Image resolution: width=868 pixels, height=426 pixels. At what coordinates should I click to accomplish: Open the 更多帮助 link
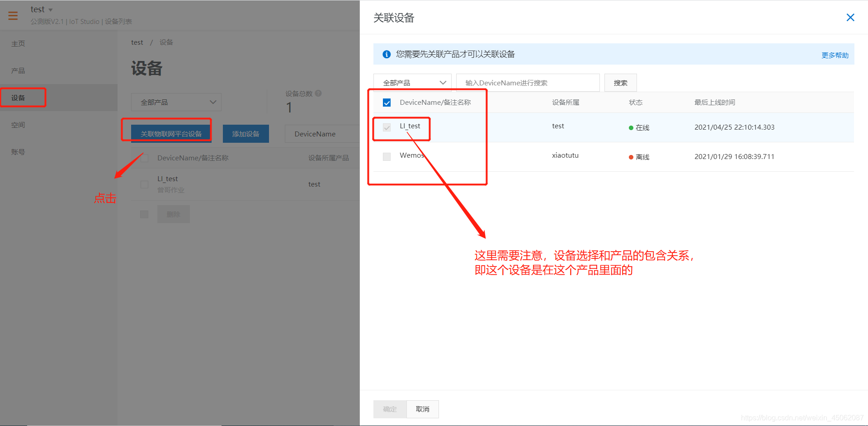[x=835, y=55]
